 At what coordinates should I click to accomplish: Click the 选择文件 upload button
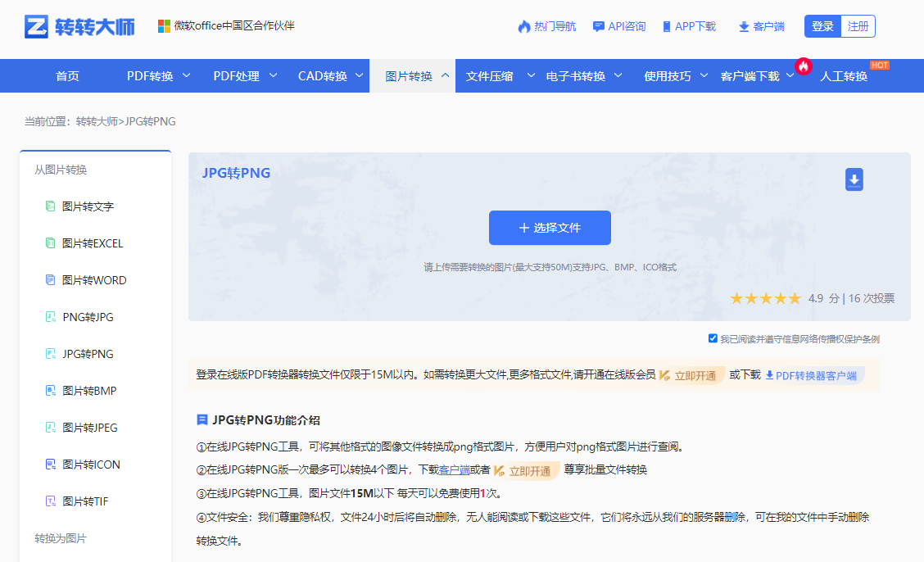(x=550, y=228)
